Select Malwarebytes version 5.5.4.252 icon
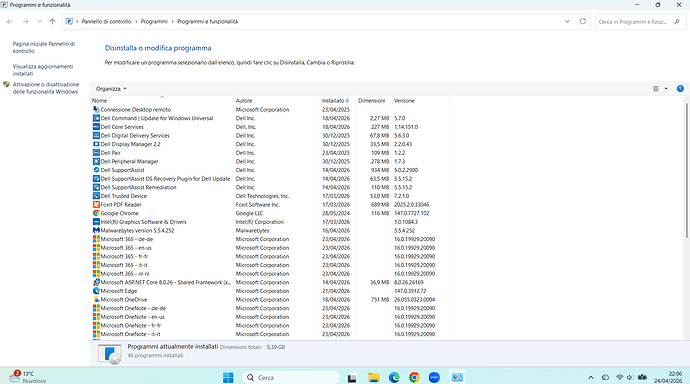This screenshot has width=690, height=384. point(96,230)
